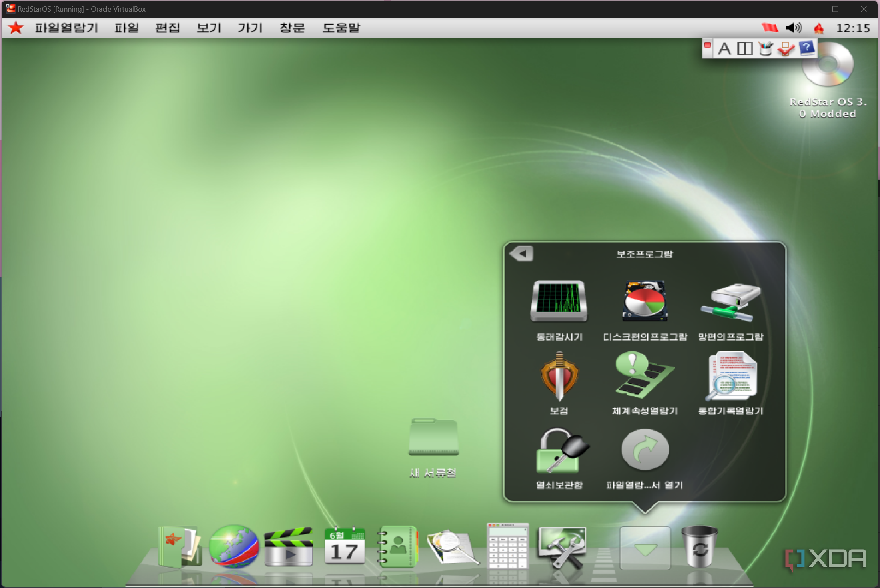Click the 파일열람...서 열기 arrow icon

click(x=645, y=450)
